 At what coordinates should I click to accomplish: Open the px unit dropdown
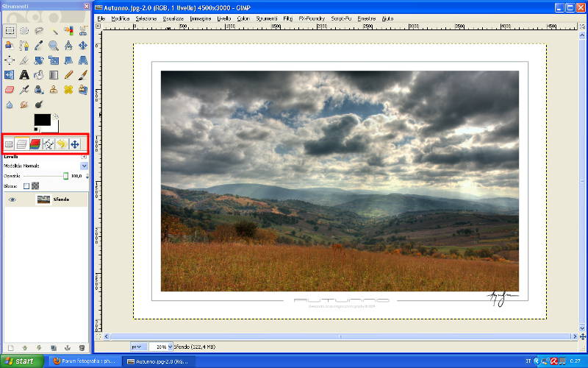[x=138, y=347]
